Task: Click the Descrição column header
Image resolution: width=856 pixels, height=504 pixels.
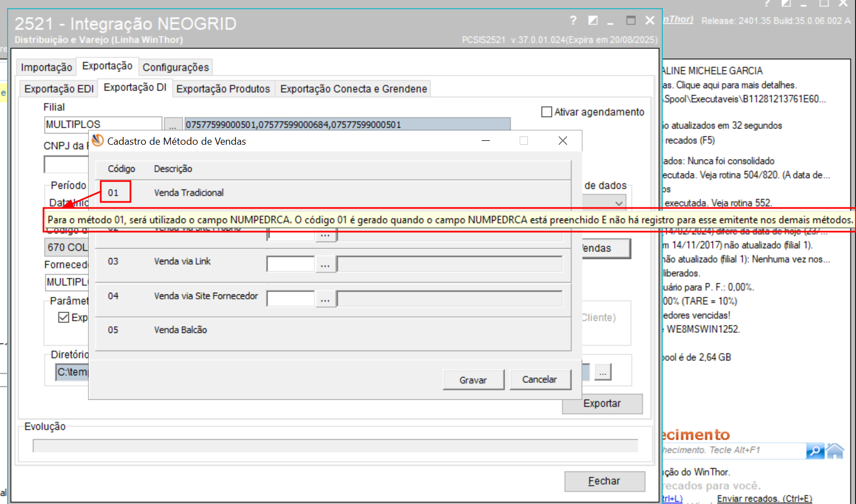Action: tap(173, 169)
